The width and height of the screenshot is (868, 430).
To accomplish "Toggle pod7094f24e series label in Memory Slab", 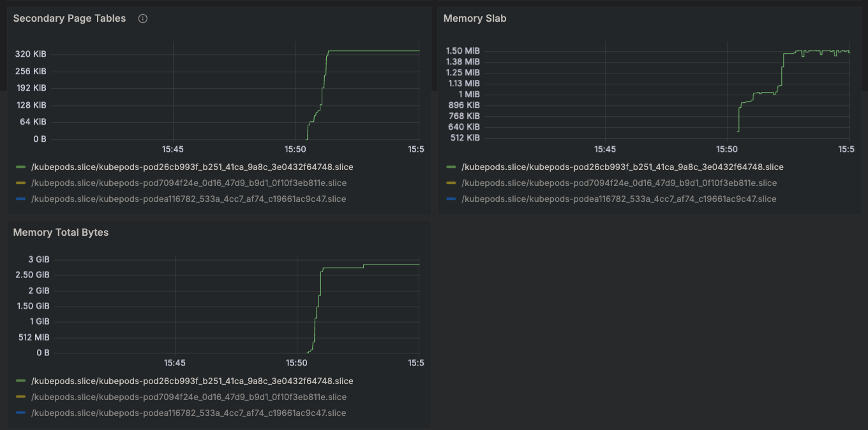I will [619, 183].
